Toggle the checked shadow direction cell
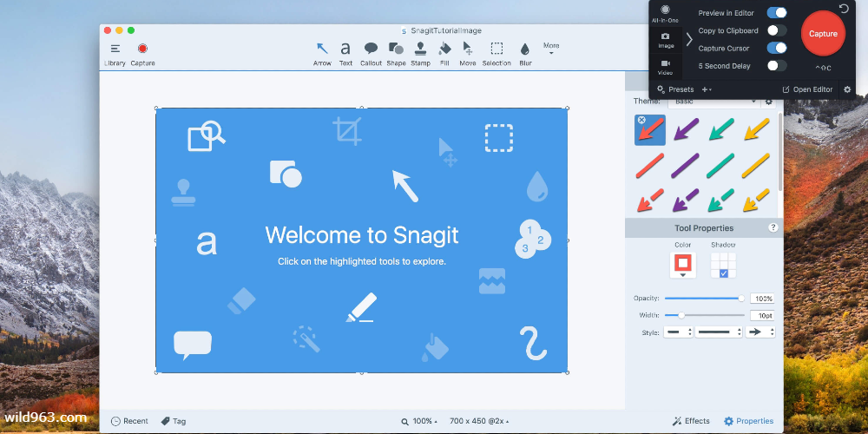 (x=724, y=274)
